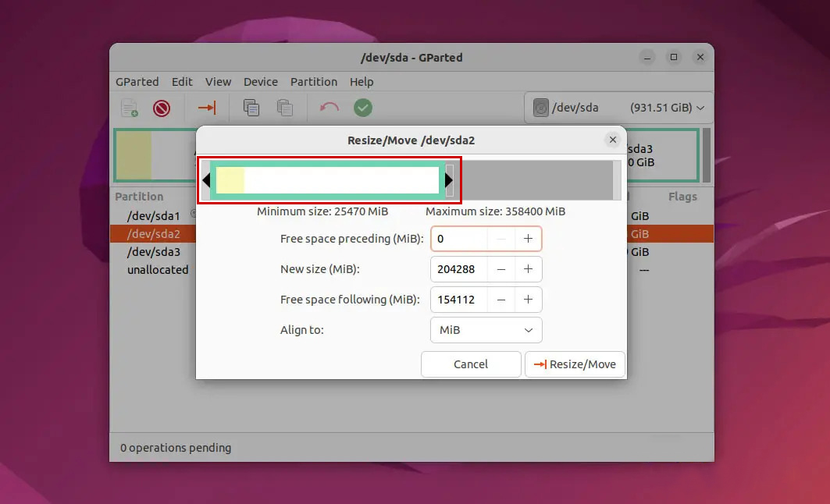Viewport: 830px width, 504px height.
Task: Delete the selected partition via toolbar icon
Action: [162, 108]
